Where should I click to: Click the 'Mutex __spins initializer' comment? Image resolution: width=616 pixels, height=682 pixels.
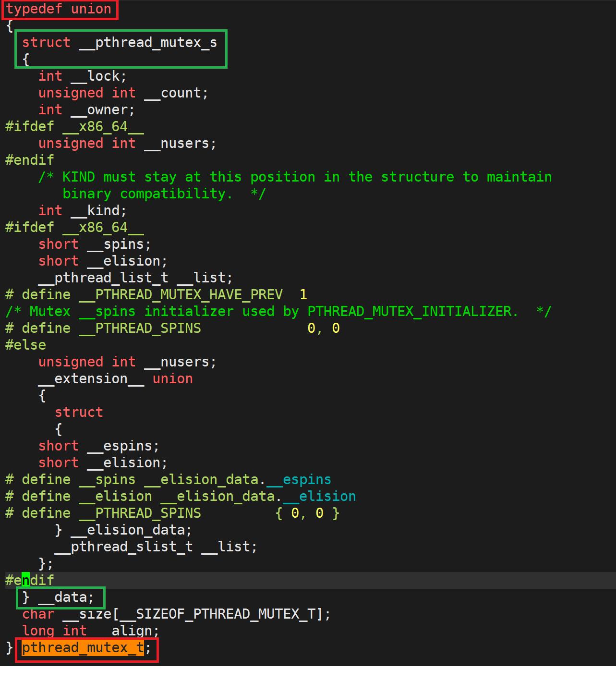coord(278,312)
